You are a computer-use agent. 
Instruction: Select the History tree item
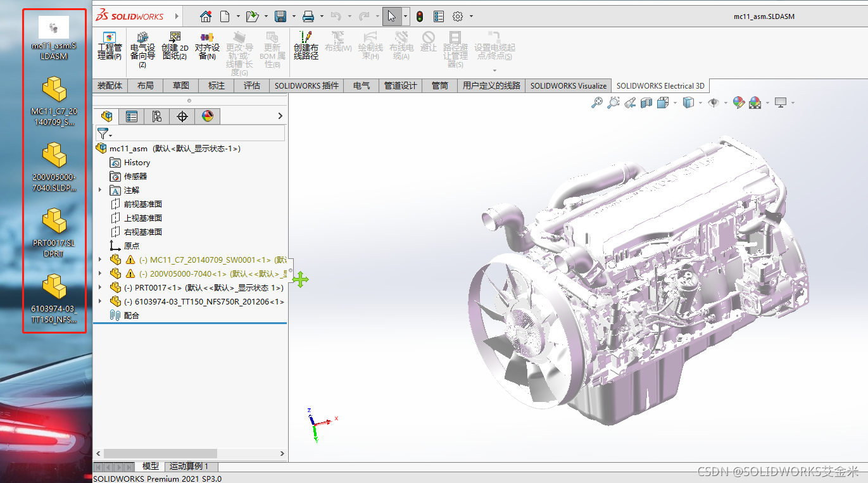point(130,163)
